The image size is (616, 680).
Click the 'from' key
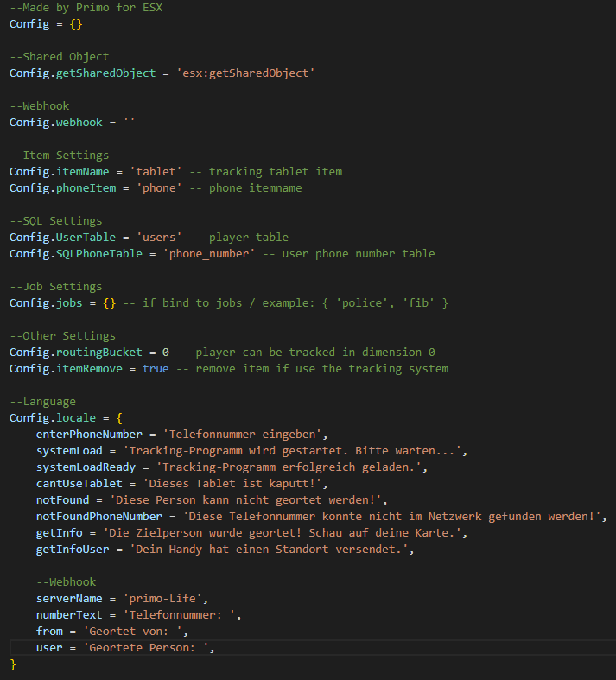pyautogui.click(x=49, y=632)
